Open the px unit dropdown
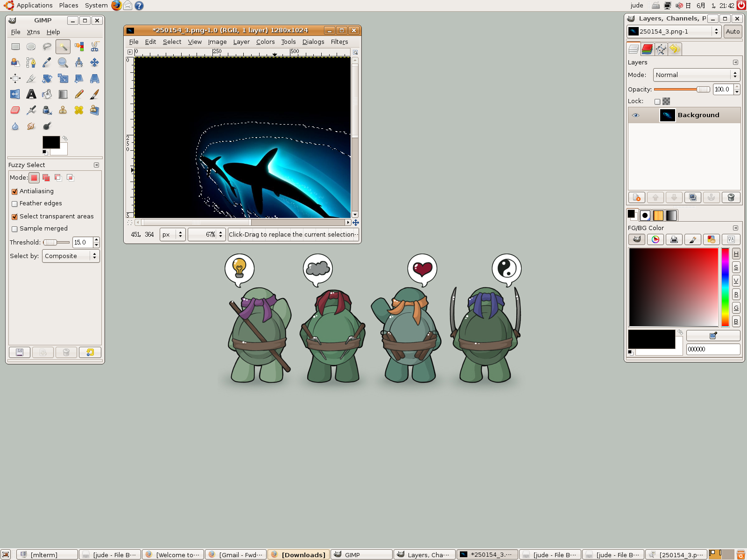The image size is (747, 560). [173, 235]
